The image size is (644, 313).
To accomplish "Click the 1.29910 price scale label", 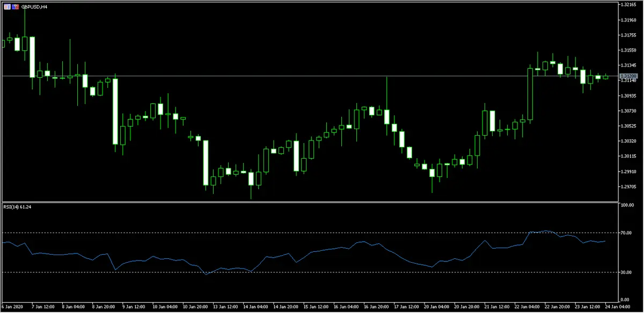I will (x=627, y=172).
